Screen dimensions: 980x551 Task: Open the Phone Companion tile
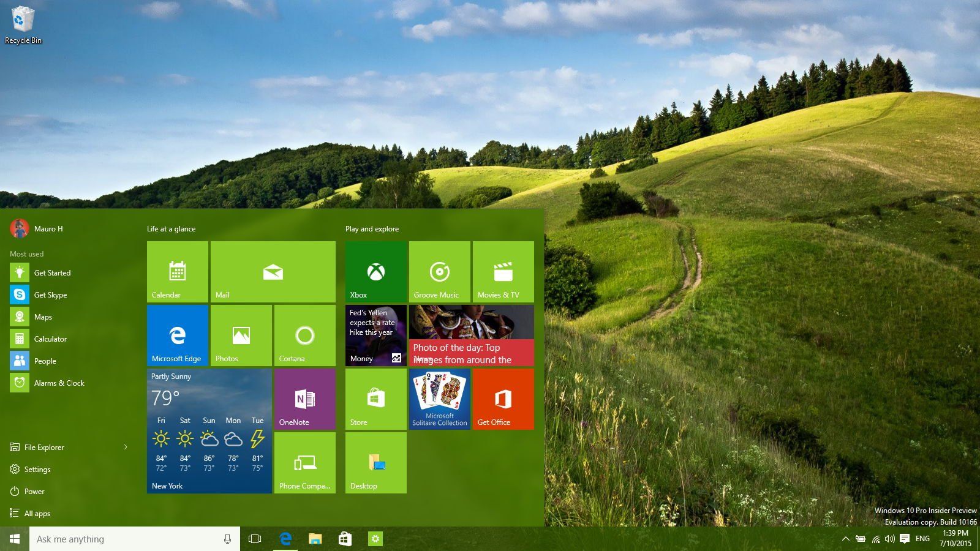pos(305,463)
